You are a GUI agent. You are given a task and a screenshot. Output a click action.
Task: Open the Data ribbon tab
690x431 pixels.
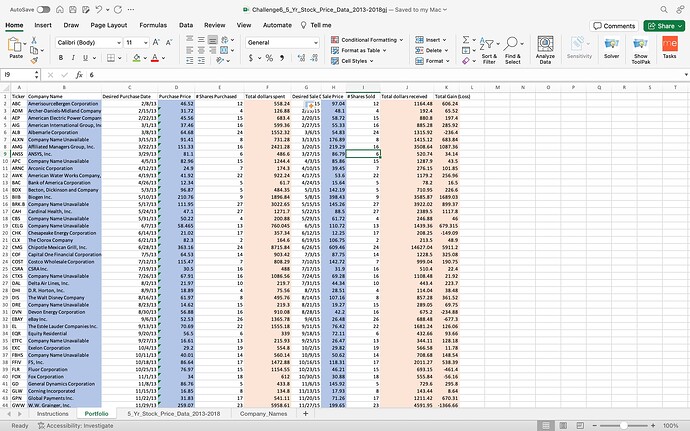pyautogui.click(x=186, y=25)
